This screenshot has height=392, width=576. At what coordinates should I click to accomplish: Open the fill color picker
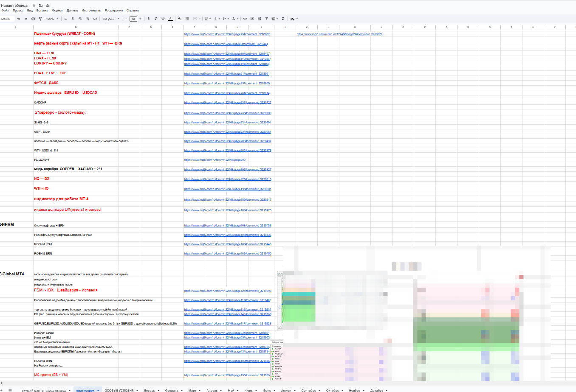(x=180, y=19)
